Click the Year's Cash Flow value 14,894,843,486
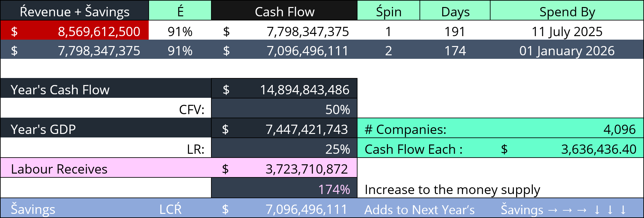The height and width of the screenshot is (218, 644). (x=304, y=90)
